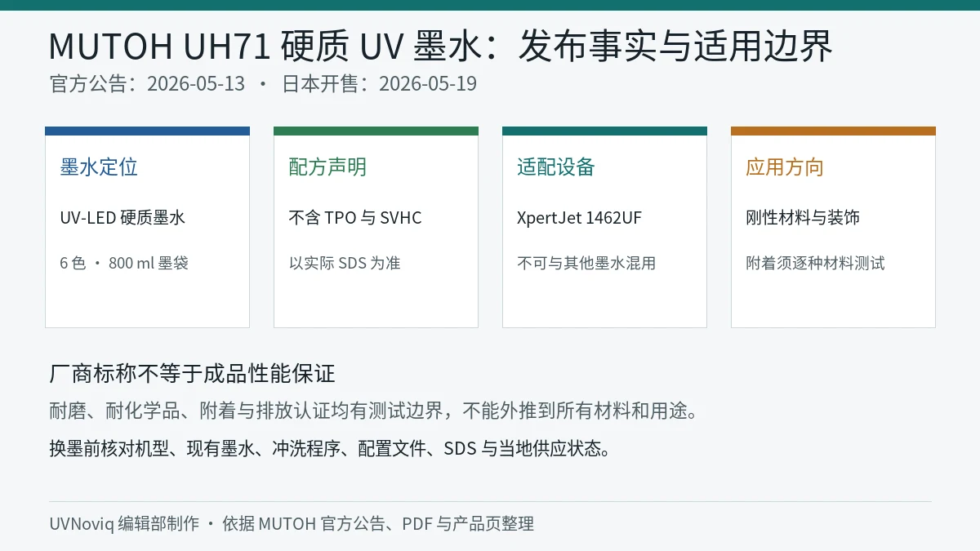Select the '配方声明' card heading
The width and height of the screenshot is (980, 551).
click(x=327, y=167)
